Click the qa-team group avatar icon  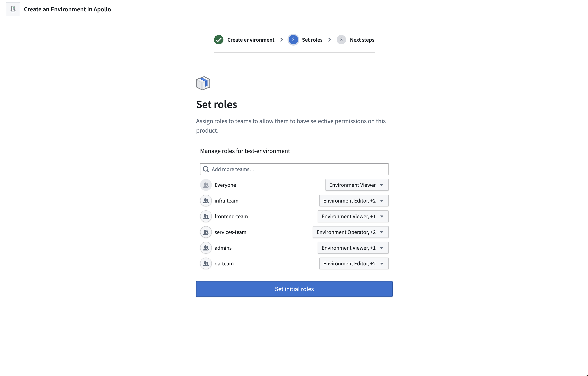tap(206, 264)
